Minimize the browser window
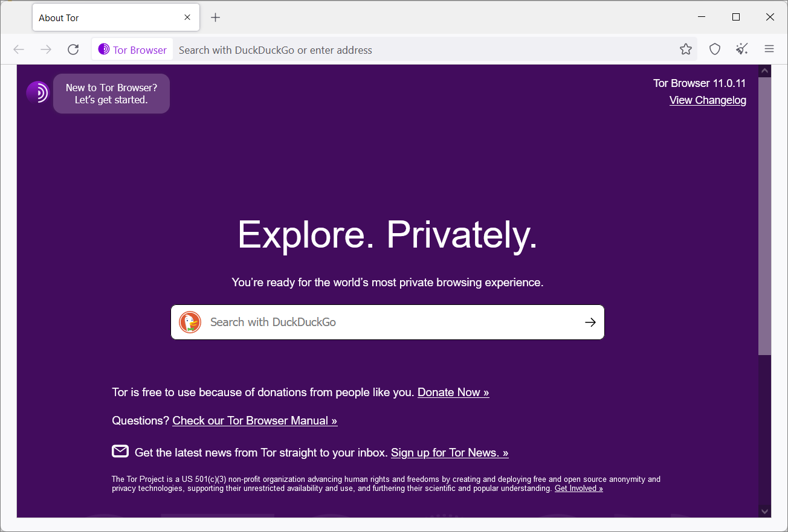 click(702, 17)
